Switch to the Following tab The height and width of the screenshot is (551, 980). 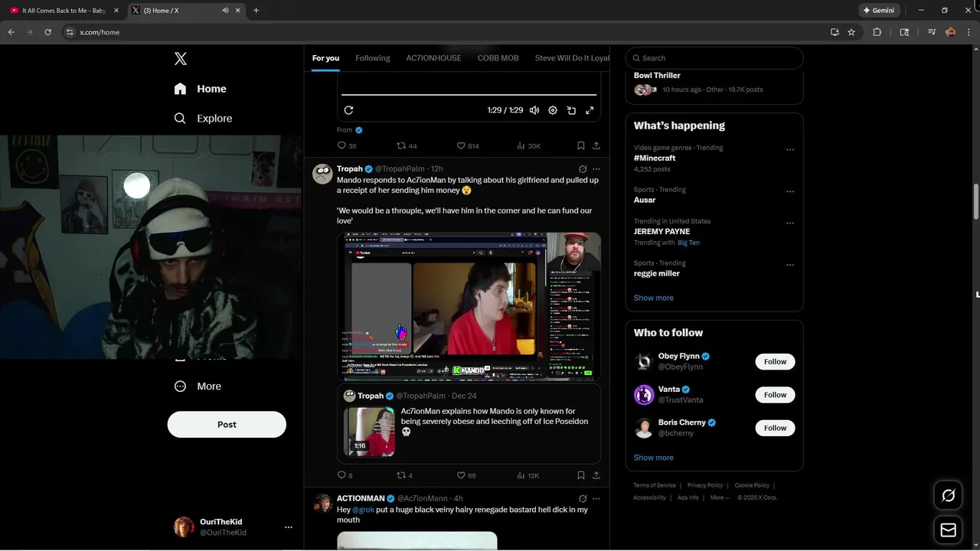pyautogui.click(x=373, y=58)
